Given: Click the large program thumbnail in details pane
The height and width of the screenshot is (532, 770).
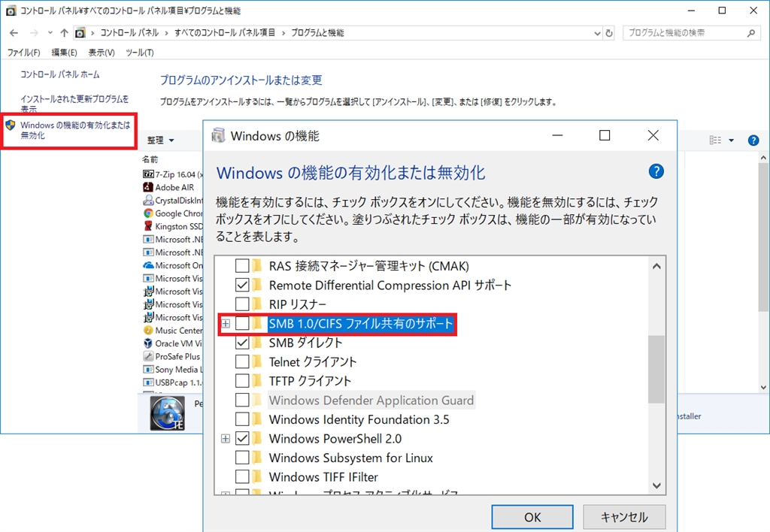Looking at the screenshot, I should pos(168,414).
